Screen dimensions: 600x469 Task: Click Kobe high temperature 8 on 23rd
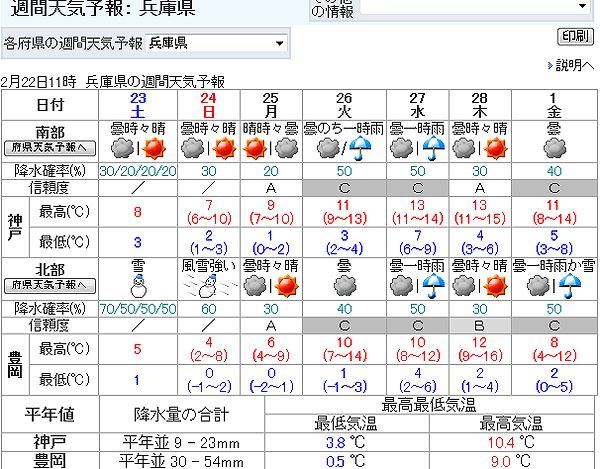click(138, 212)
